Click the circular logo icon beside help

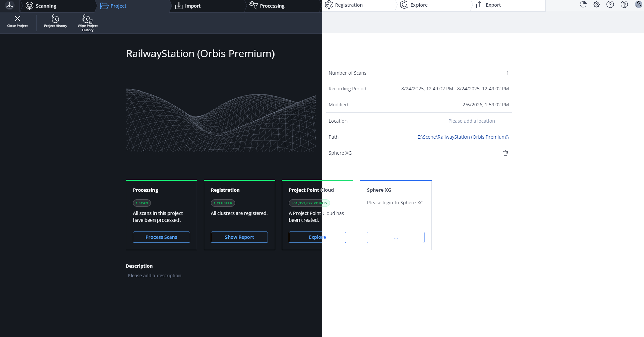(624, 5)
